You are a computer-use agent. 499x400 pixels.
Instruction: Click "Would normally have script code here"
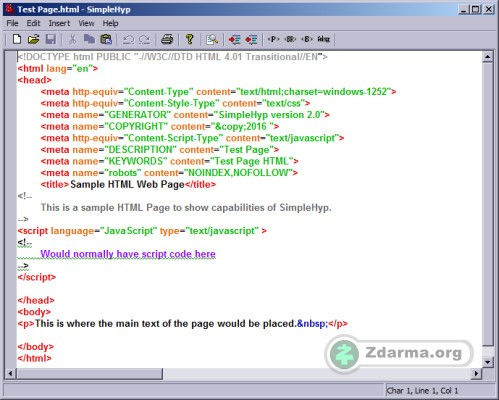click(x=128, y=254)
